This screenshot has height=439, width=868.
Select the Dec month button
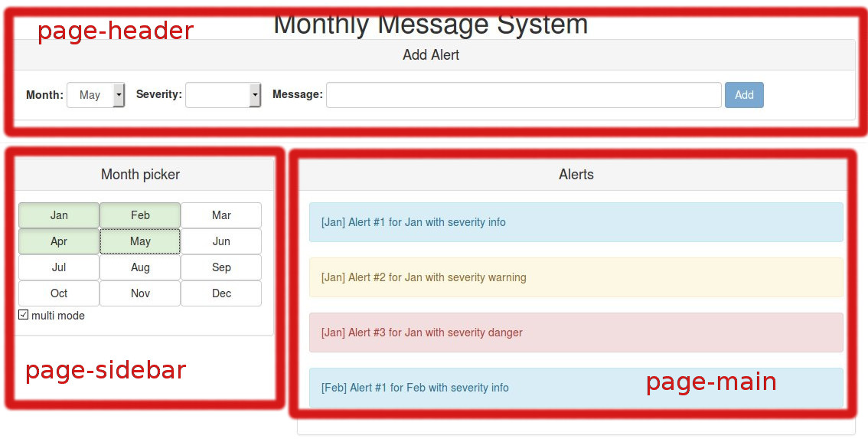[221, 293]
